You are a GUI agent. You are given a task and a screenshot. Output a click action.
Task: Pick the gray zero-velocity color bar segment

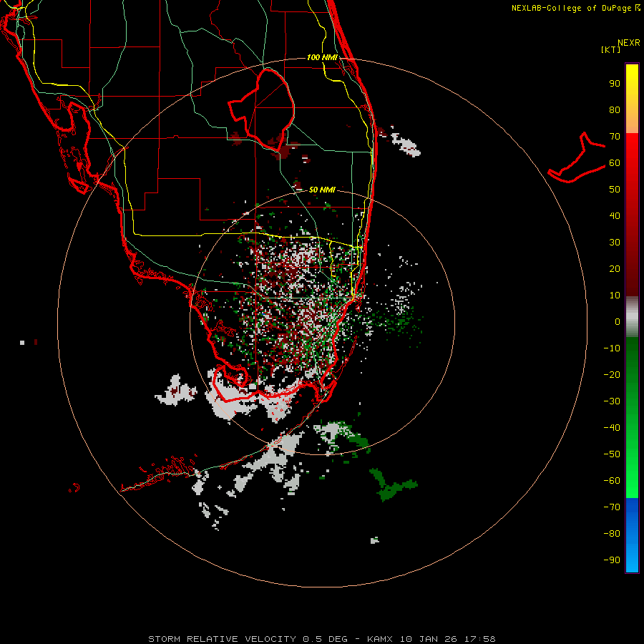[x=632, y=317]
